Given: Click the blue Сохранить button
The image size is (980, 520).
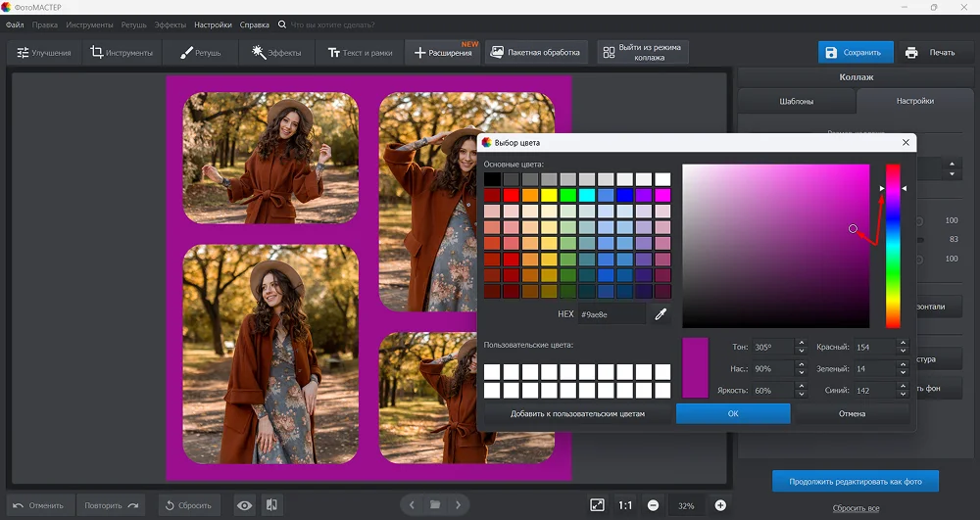Looking at the screenshot, I should click(854, 53).
